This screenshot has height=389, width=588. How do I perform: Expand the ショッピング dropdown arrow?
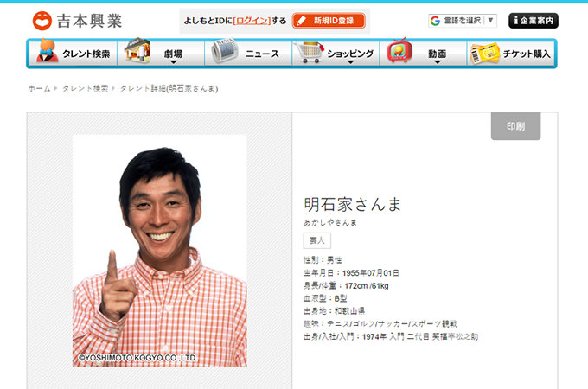350,62
